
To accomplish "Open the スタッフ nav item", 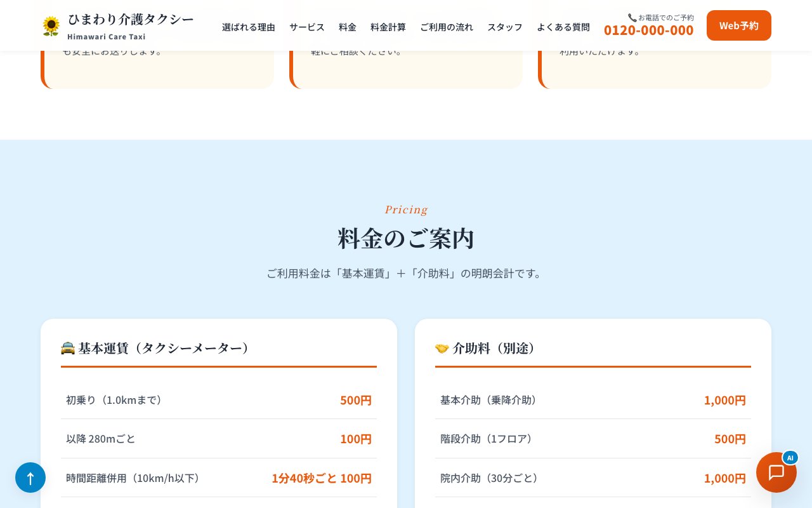I will (x=504, y=27).
